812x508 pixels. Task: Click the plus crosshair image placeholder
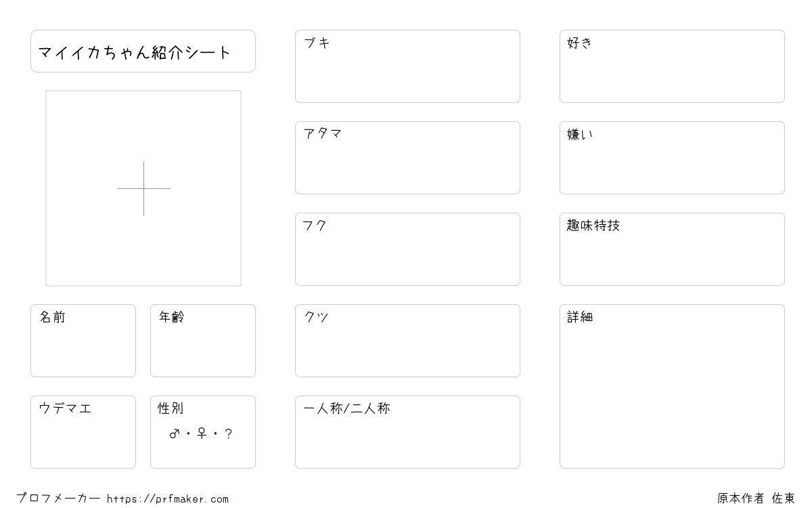pos(143,188)
